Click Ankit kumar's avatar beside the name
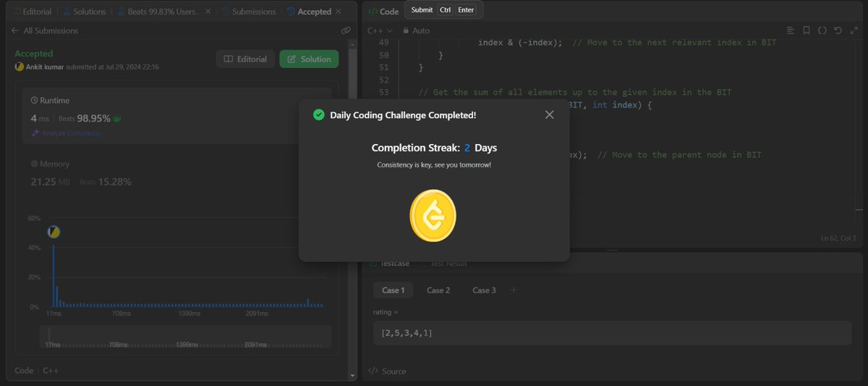Screen dimensions: 868x386 coord(19,67)
